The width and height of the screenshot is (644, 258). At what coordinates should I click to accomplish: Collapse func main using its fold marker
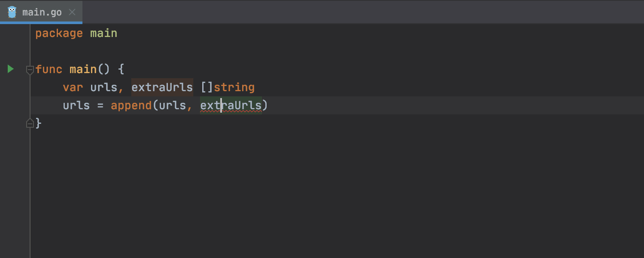(30, 69)
